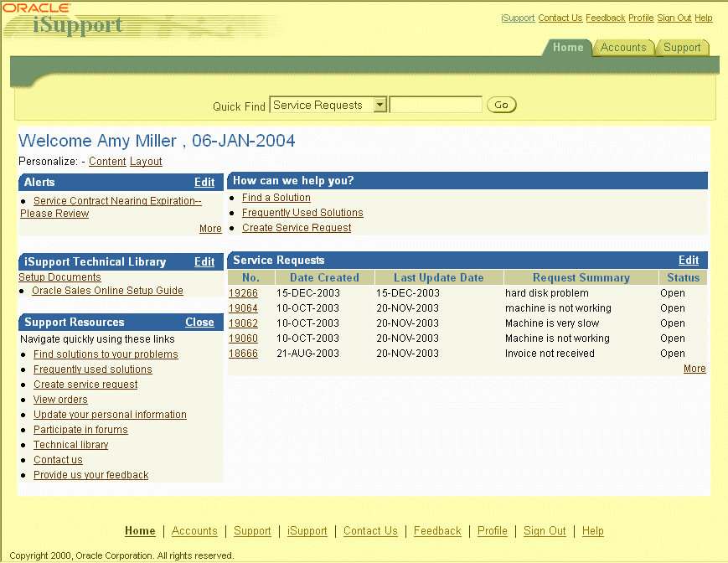Image resolution: width=728 pixels, height=563 pixels.
Task: Click the Request Summary column header
Action: click(581, 277)
